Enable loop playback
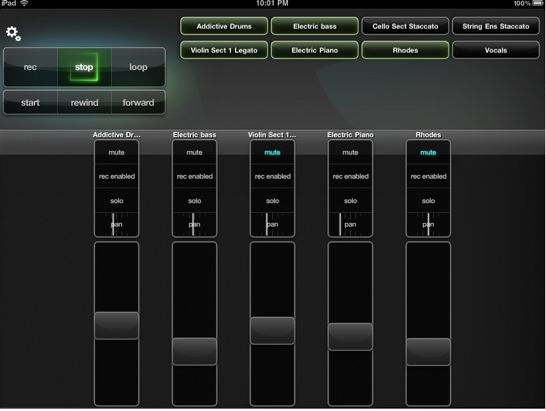 click(138, 67)
